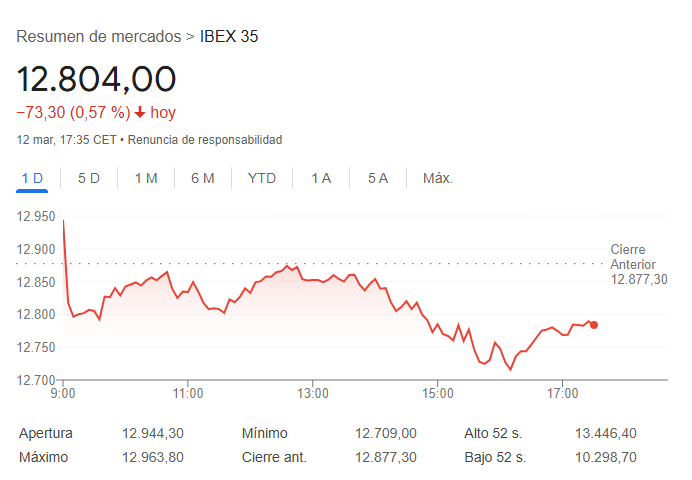
Task: Click the Apertura value 12.944,30
Action: coord(153,434)
